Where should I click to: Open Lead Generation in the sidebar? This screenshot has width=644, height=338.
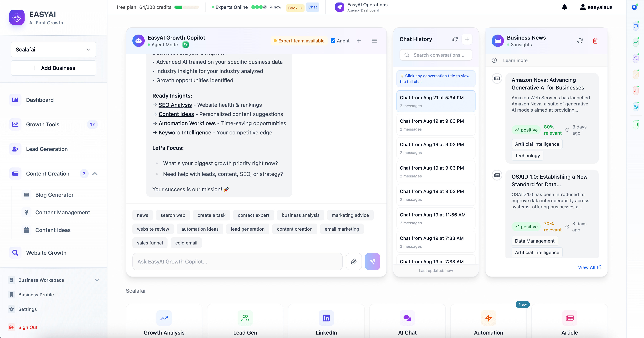[54, 149]
